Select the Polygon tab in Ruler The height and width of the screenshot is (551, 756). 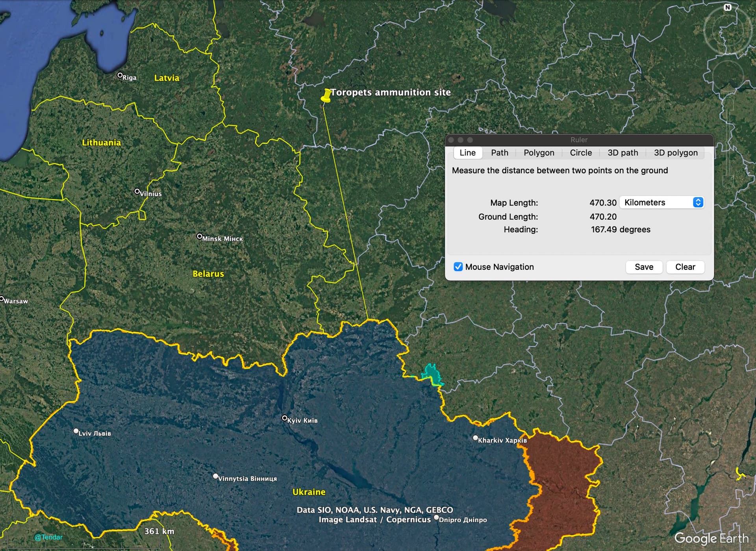[x=539, y=153]
